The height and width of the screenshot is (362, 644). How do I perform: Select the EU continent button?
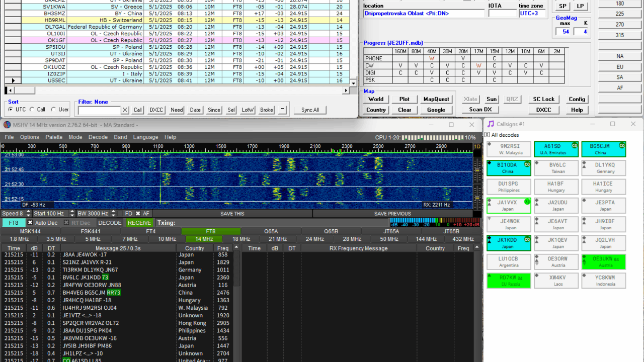(x=620, y=67)
